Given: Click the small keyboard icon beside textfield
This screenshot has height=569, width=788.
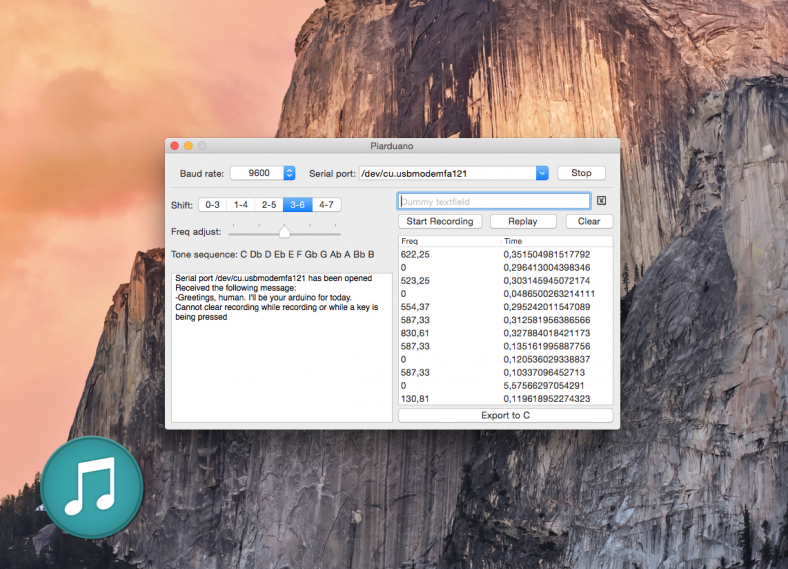Looking at the screenshot, I should click(x=602, y=201).
